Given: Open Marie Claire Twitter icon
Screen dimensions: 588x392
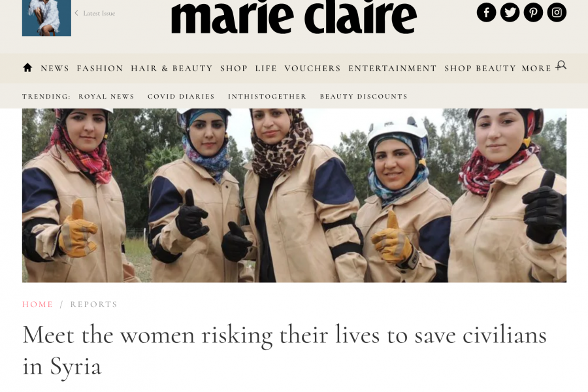Looking at the screenshot, I should [510, 12].
